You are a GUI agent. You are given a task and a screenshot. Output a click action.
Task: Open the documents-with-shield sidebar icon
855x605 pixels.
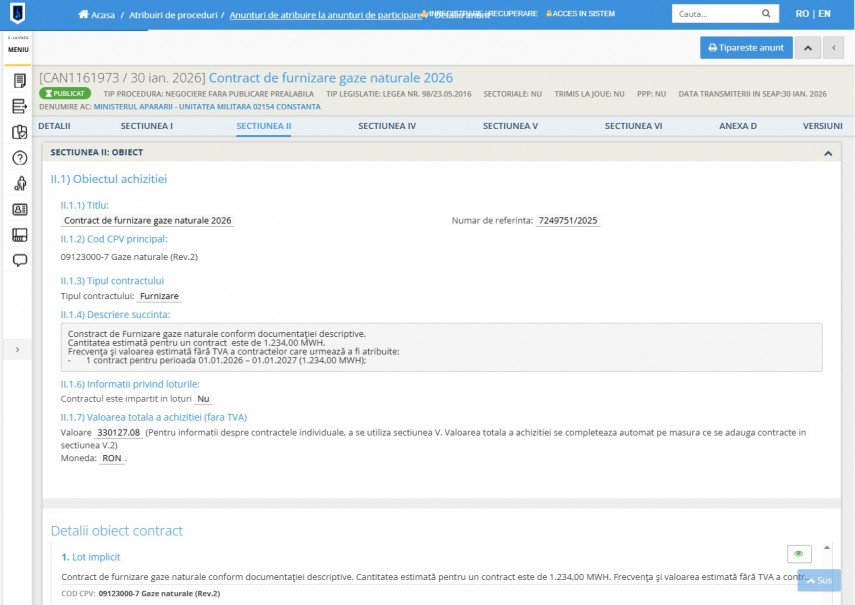click(x=19, y=133)
